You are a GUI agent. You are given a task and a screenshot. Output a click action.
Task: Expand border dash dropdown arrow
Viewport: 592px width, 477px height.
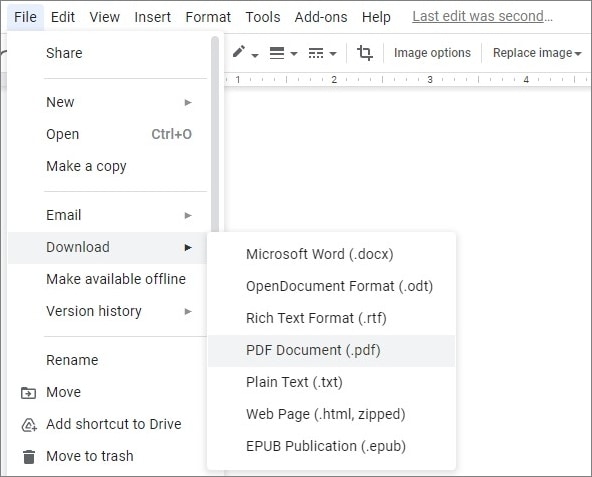coord(333,54)
